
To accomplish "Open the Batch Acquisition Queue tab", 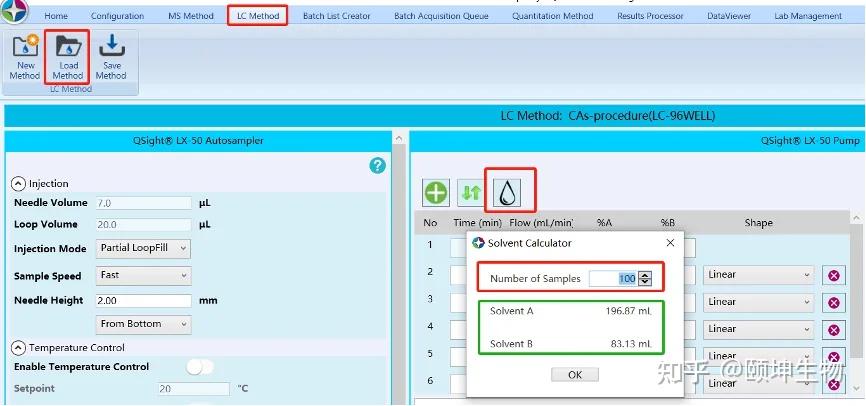I will 441,16.
